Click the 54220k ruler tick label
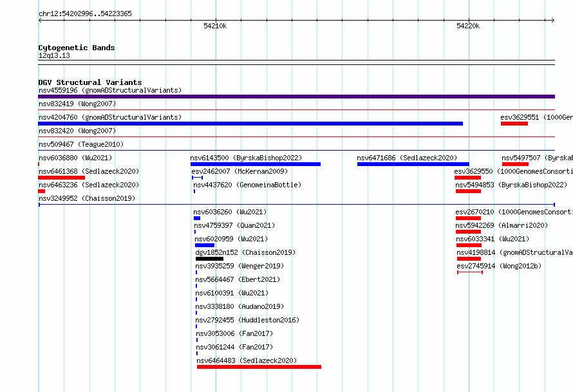573x392 pixels. click(x=468, y=26)
